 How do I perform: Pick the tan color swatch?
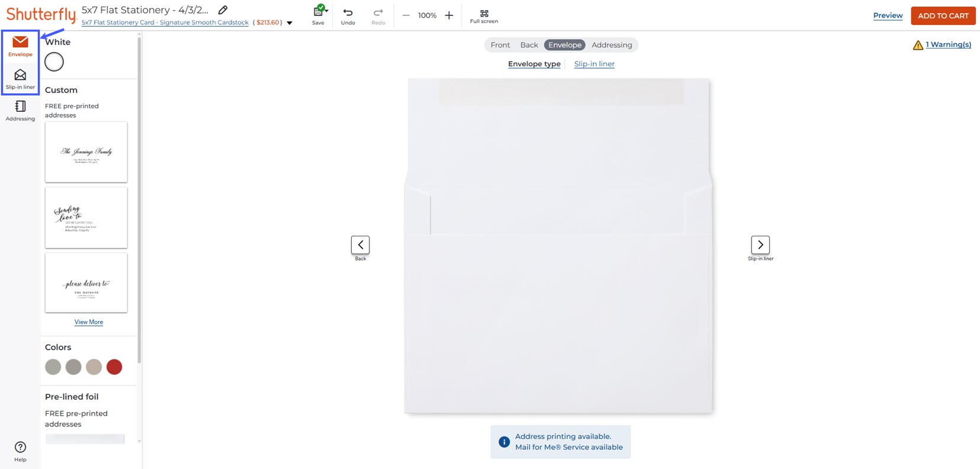pyautogui.click(x=94, y=367)
